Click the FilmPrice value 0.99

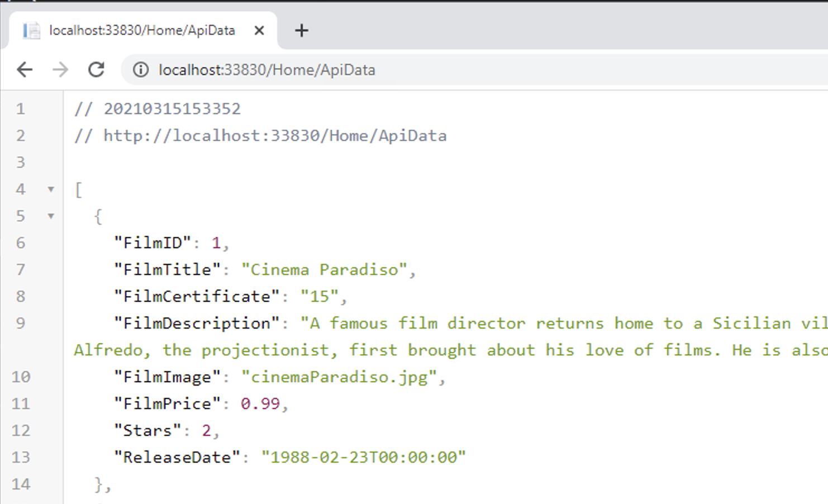pyautogui.click(x=260, y=403)
